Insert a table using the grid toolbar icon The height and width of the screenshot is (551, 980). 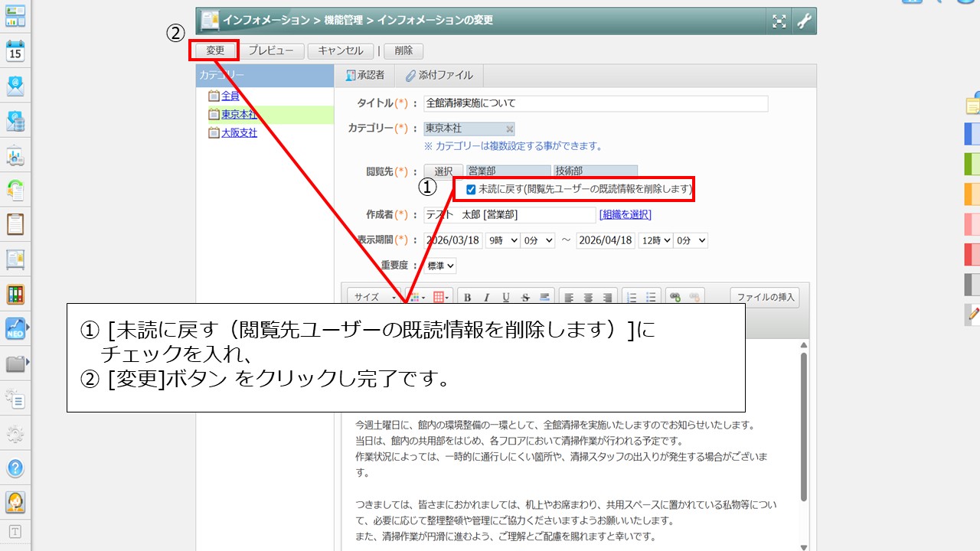[x=439, y=297]
